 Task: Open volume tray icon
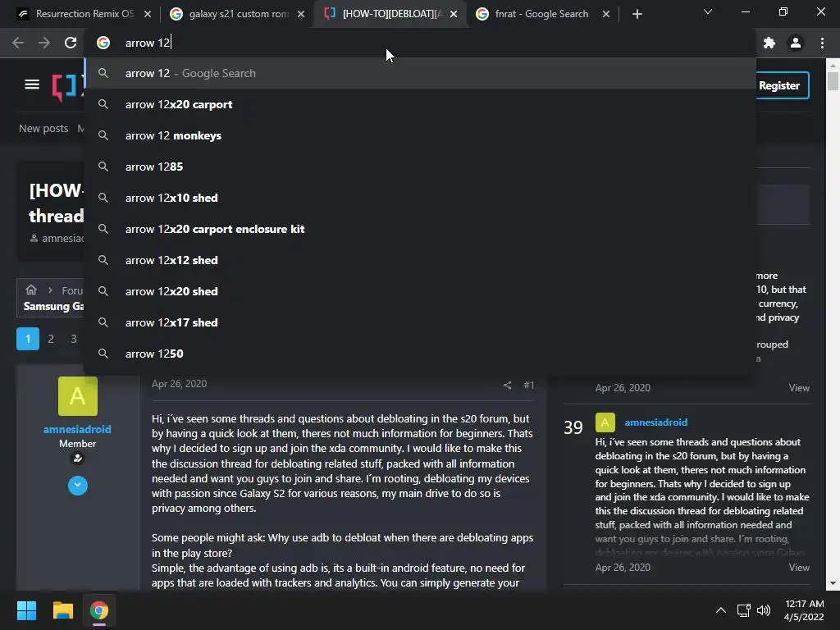coord(764,610)
